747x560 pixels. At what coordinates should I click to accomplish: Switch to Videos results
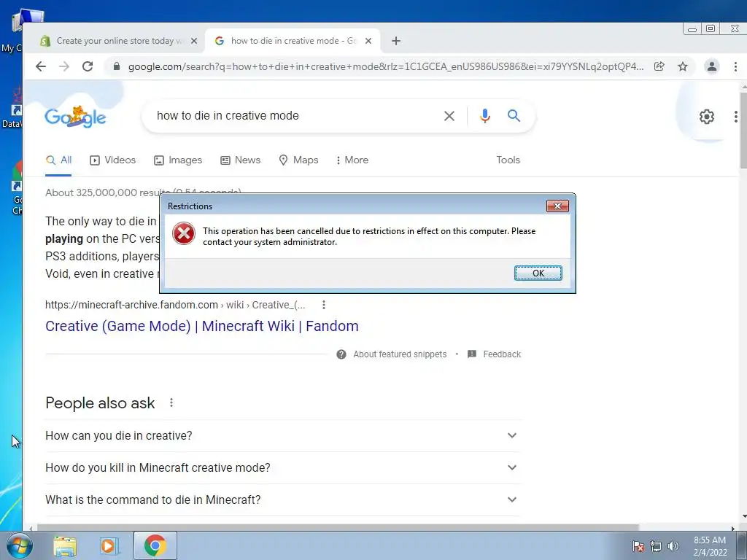[x=113, y=160]
